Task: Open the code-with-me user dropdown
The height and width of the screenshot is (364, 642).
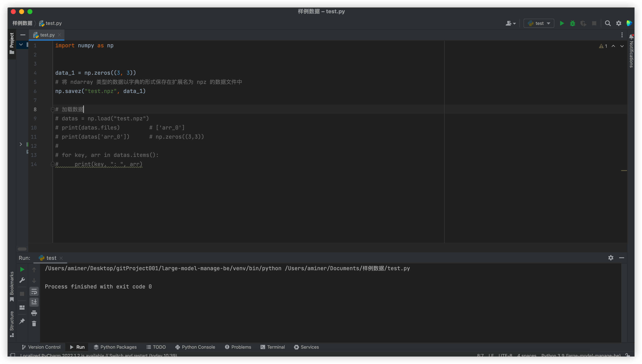Action: pyautogui.click(x=510, y=23)
